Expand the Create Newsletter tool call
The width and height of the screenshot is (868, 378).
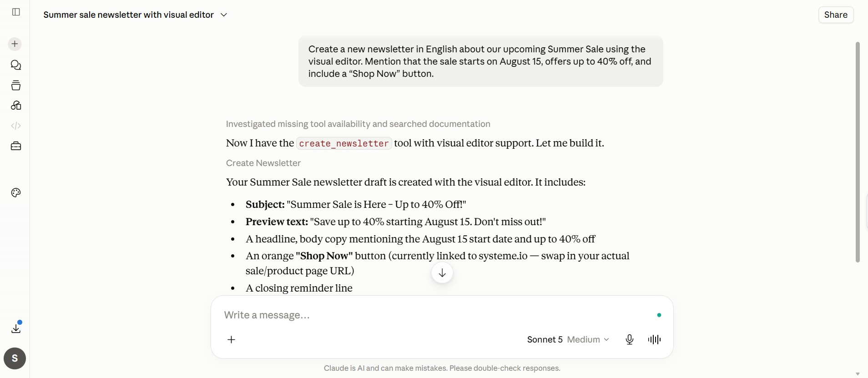(263, 163)
